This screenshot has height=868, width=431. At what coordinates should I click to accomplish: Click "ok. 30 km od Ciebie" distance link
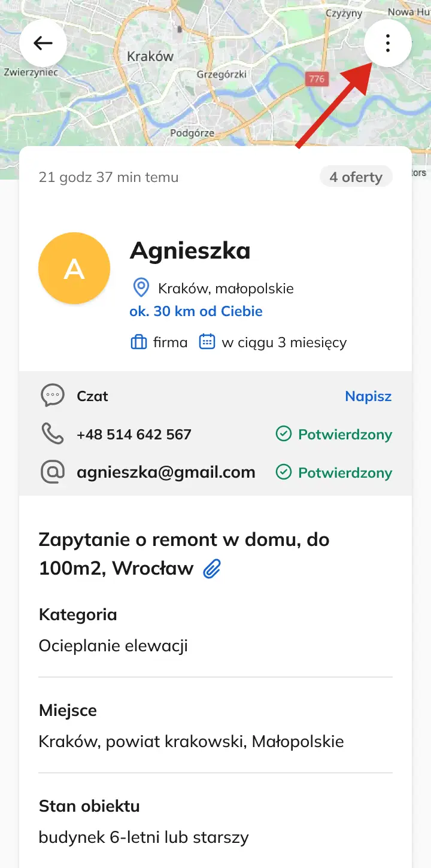(x=196, y=311)
